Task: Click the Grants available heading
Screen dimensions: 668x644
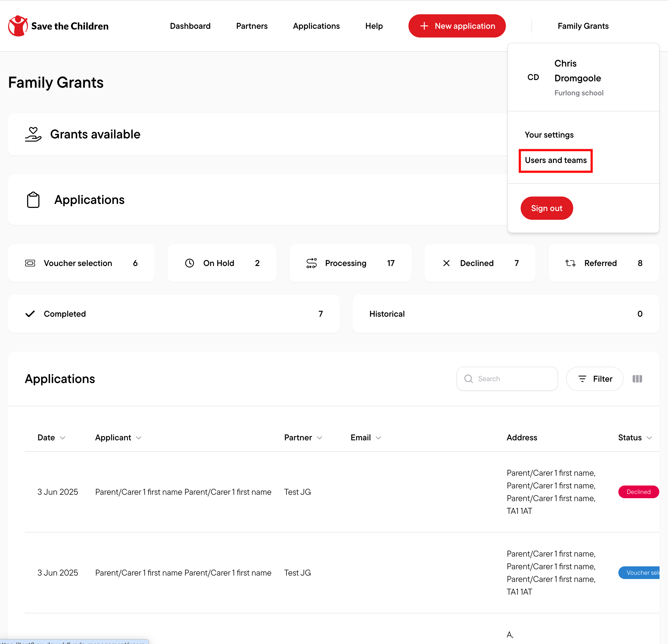Action: (95, 134)
